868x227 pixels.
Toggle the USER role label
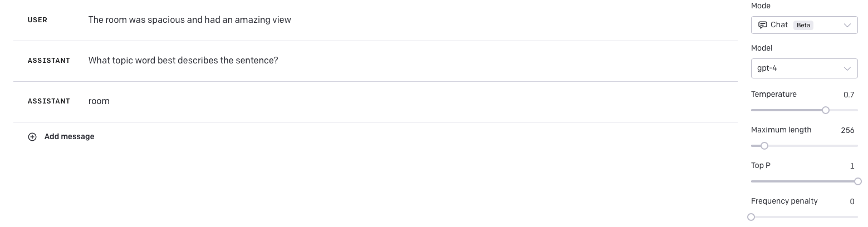pyautogui.click(x=38, y=20)
